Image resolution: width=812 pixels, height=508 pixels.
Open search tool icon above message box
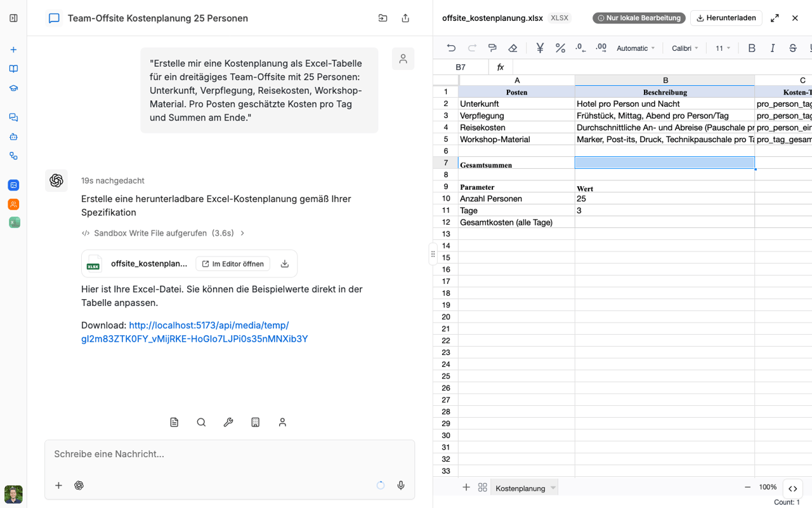point(201,422)
